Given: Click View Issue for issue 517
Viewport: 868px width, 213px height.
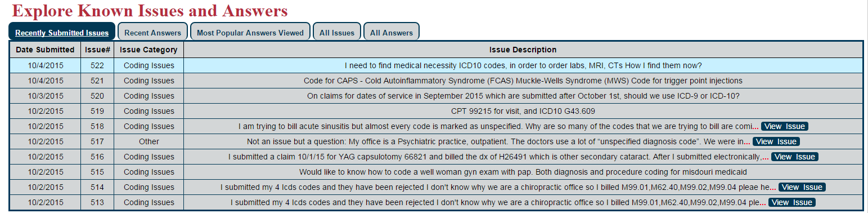Looking at the screenshot, I should click(x=776, y=141).
